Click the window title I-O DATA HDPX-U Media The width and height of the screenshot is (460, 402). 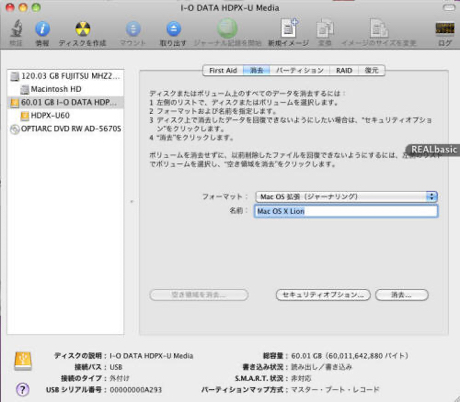click(x=230, y=8)
